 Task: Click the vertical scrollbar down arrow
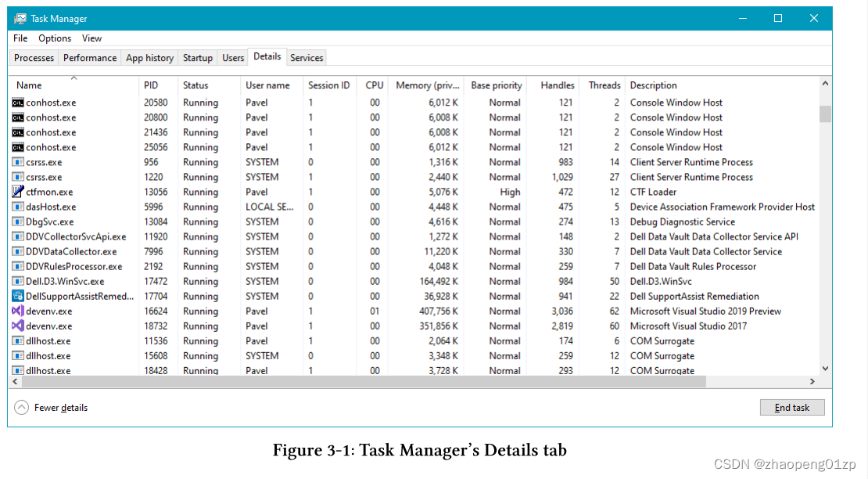tap(825, 369)
